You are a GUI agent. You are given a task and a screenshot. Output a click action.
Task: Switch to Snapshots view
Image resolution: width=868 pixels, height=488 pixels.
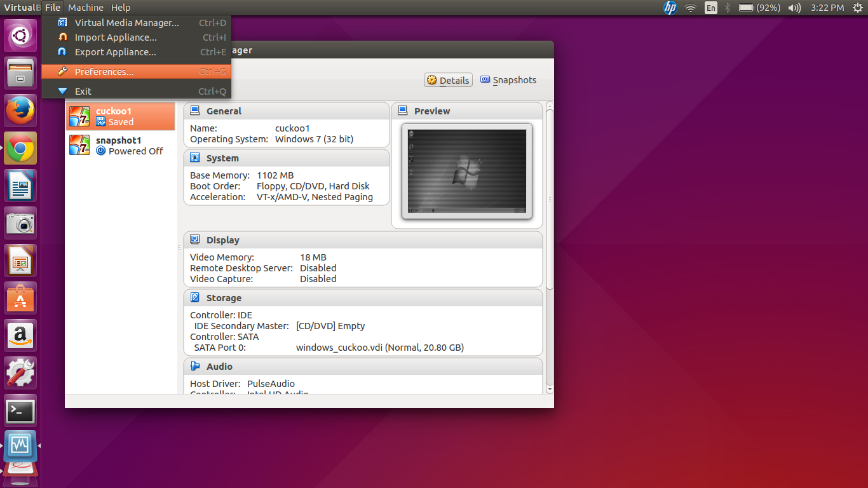(x=508, y=80)
